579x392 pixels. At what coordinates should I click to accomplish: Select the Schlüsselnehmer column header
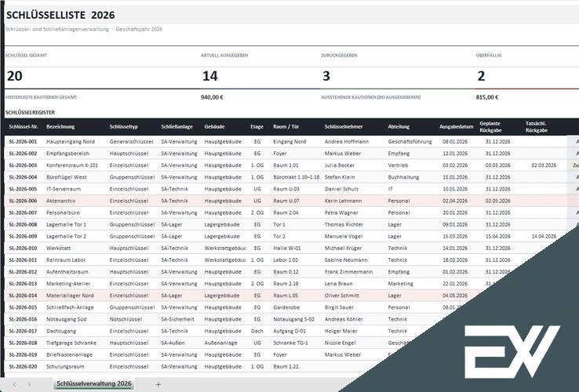pyautogui.click(x=344, y=126)
